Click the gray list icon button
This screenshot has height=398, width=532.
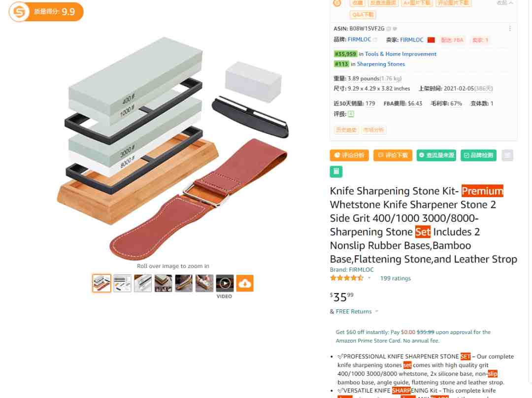point(507,155)
